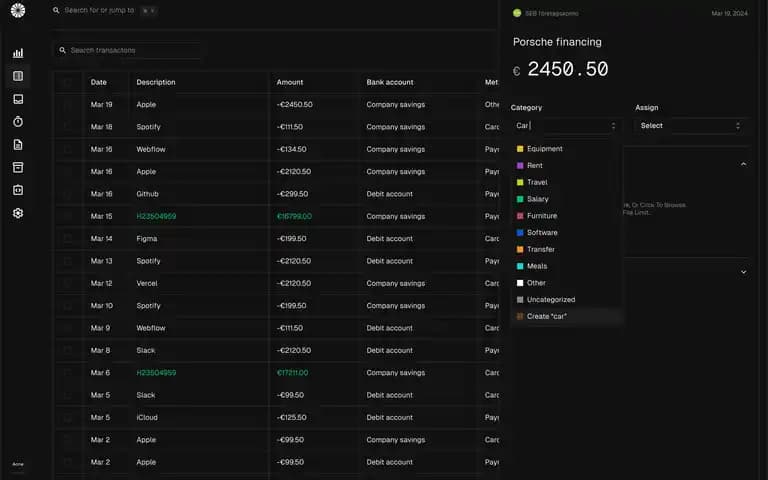Click the magnifier icon in Search transactions
Image resolution: width=768 pixels, height=480 pixels.
tap(63, 50)
